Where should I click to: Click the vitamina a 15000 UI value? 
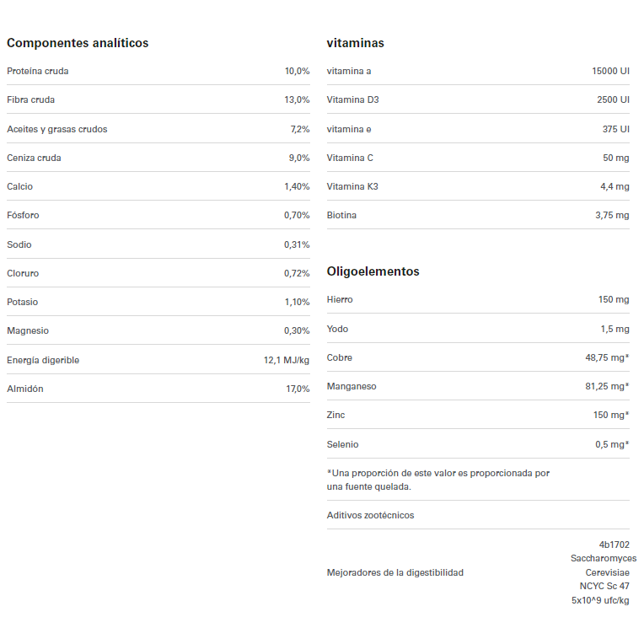[610, 71]
